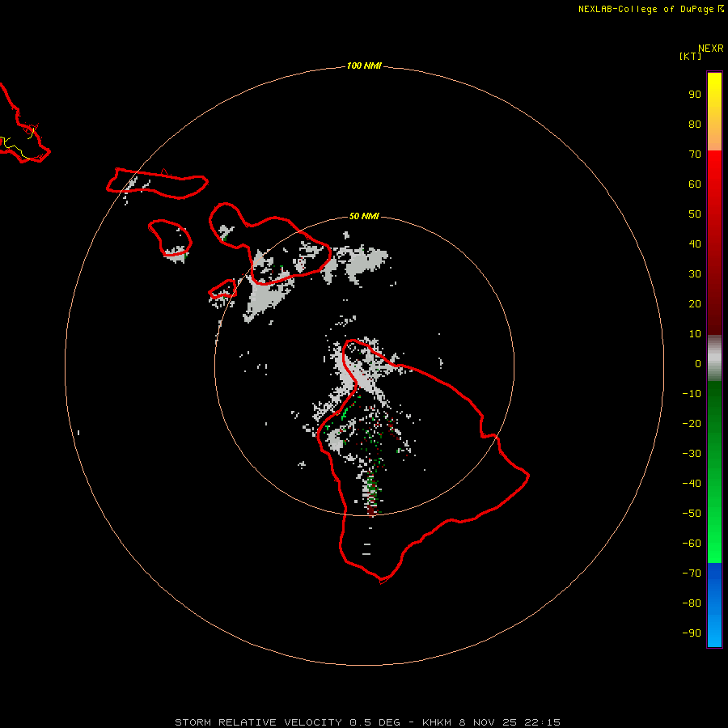The height and width of the screenshot is (728, 728).
Task: Pick the red segment of the color bar
Action: tap(714, 243)
